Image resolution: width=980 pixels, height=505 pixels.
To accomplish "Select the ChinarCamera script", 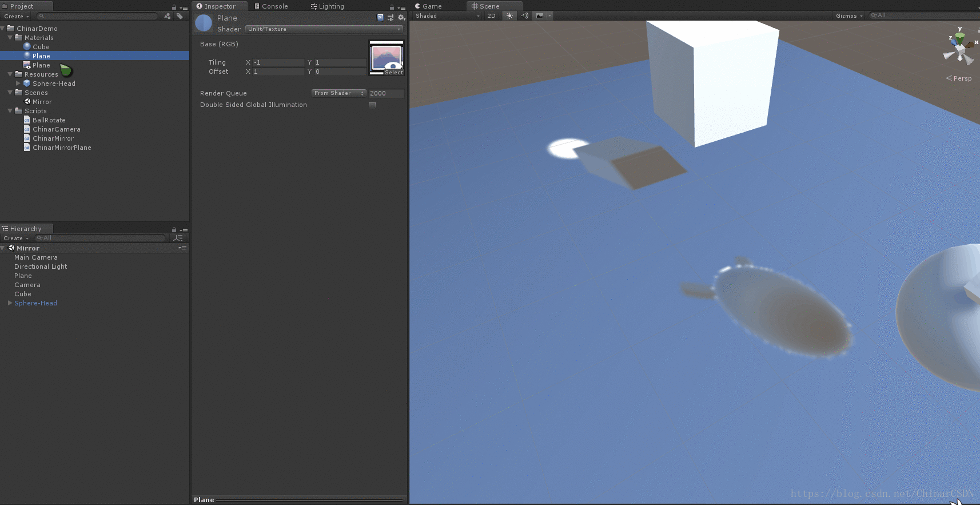I will [57, 129].
